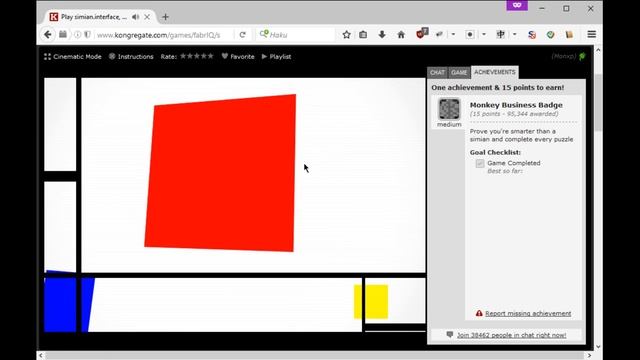Expand dropdown beside arrow swap extension

(x=453, y=35)
